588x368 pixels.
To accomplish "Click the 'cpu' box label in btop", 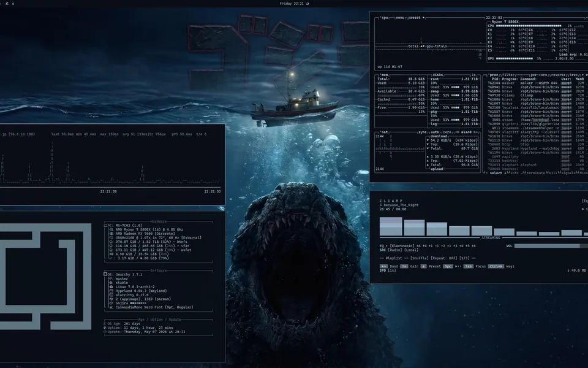I will pos(385,18).
